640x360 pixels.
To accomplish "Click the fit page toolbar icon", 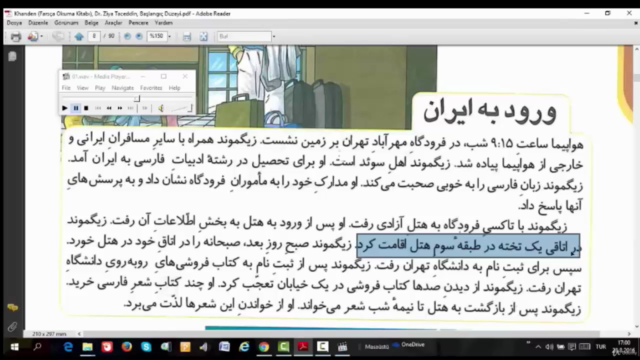I will (203, 37).
